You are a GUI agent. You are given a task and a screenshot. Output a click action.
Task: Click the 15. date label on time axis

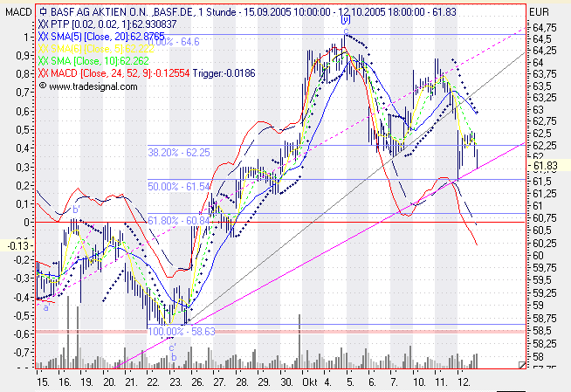[43, 382]
